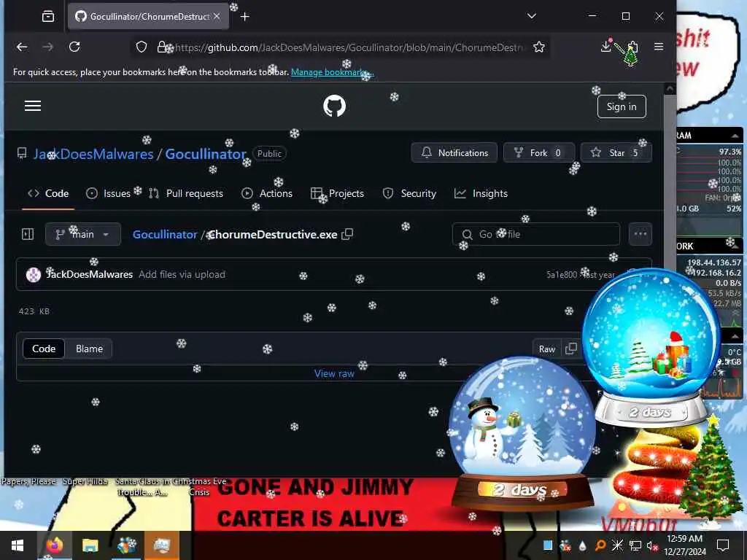Click the Manage bookmarks link
This screenshot has width=747, height=560.
(x=332, y=72)
